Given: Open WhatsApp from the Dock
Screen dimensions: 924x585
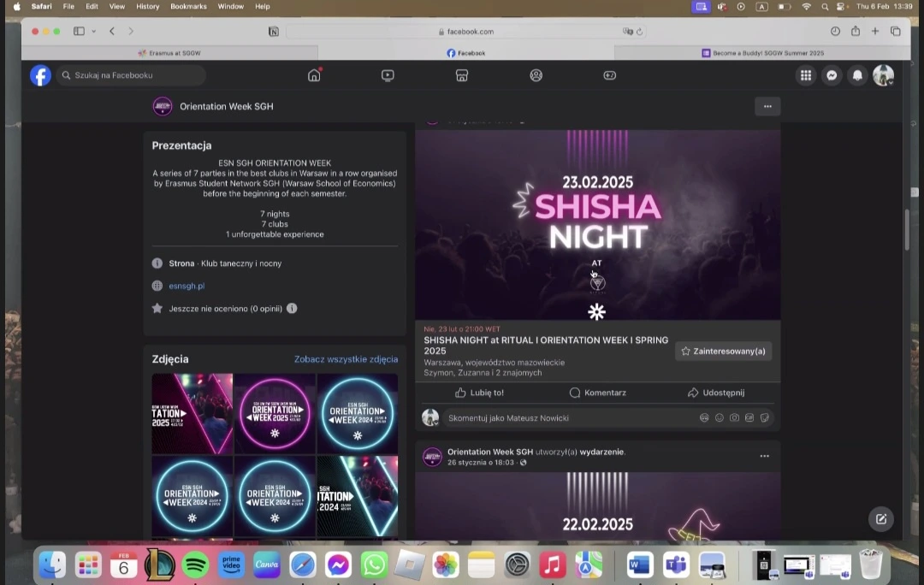Looking at the screenshot, I should click(x=374, y=565).
